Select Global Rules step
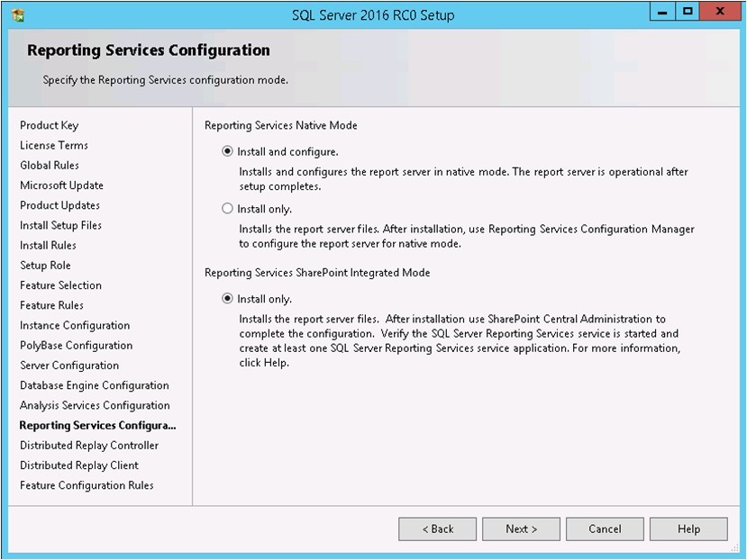Screen dimensions: 747x560 50,166
